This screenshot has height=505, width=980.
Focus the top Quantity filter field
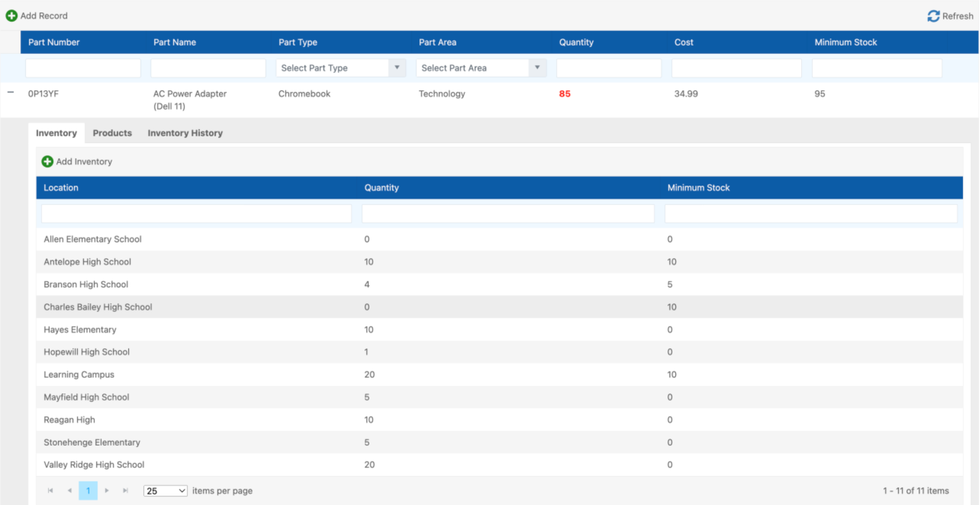pyautogui.click(x=609, y=68)
